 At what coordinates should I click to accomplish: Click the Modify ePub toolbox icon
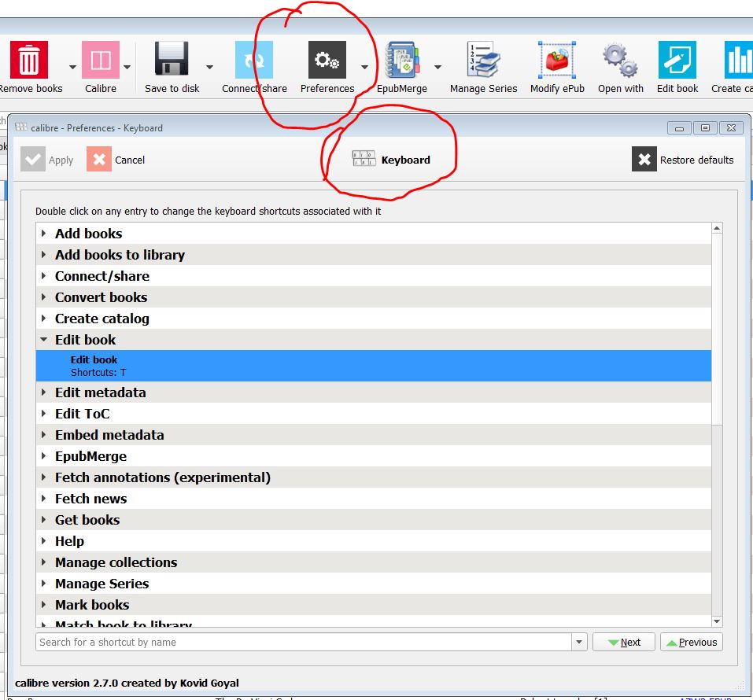(x=557, y=60)
